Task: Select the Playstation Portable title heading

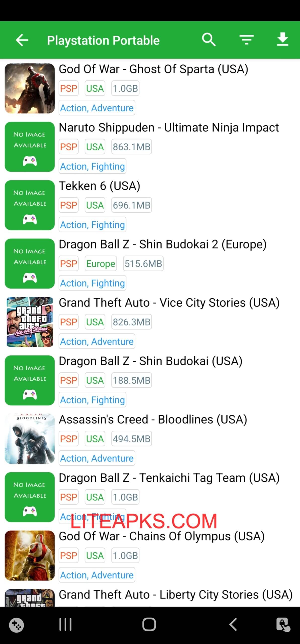Action: 104,40
